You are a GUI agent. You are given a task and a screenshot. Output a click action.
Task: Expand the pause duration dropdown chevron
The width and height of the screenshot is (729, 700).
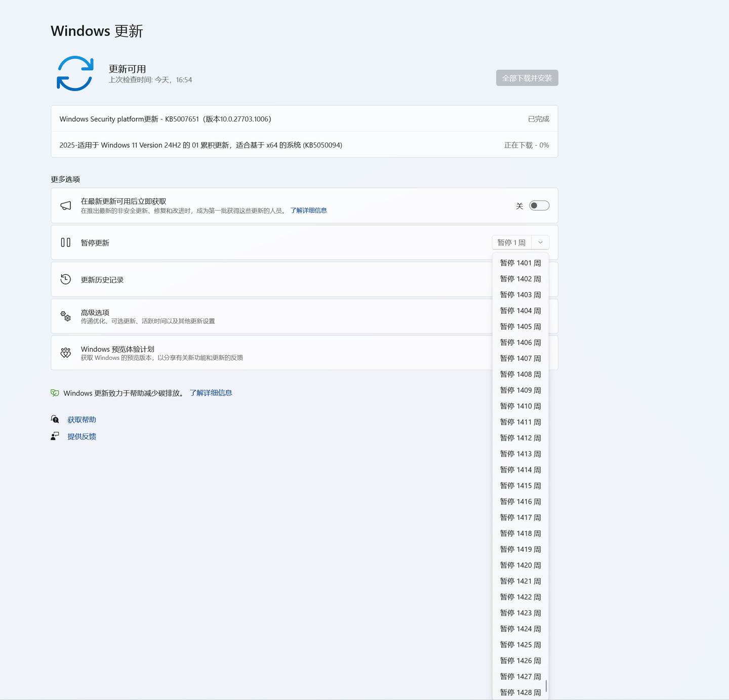coord(540,242)
